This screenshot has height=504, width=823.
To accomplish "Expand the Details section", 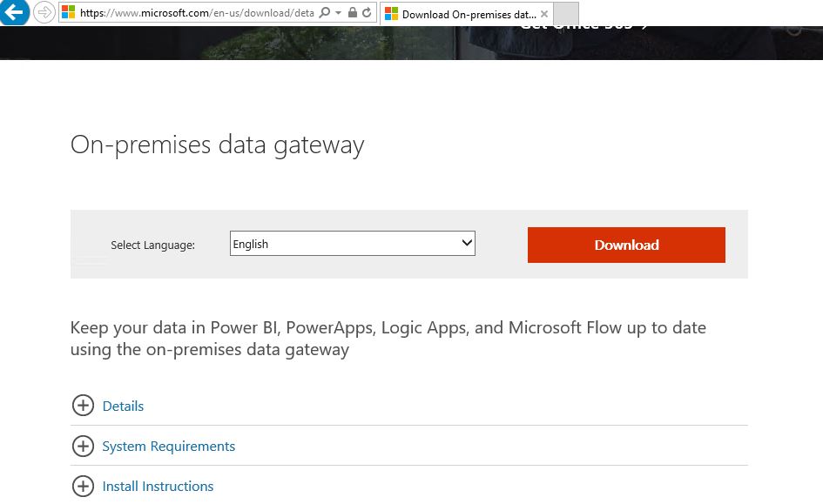I will 83,406.
